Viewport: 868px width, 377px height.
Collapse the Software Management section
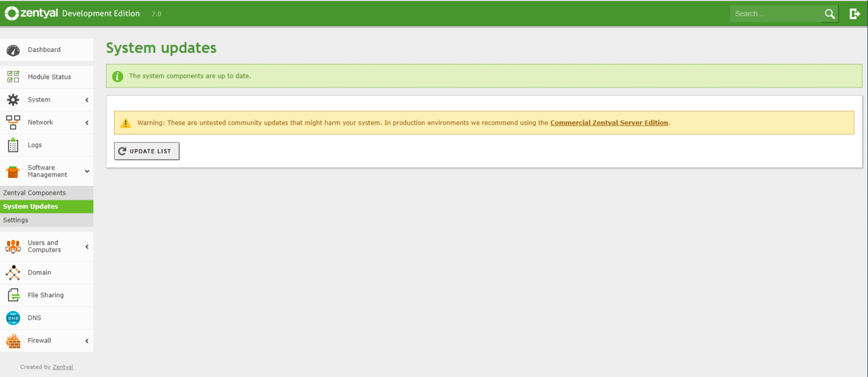(x=86, y=170)
